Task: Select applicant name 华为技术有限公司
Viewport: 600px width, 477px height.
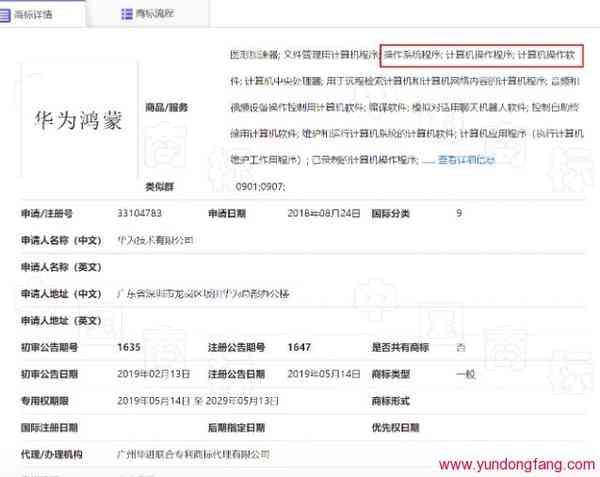Action: coord(155,240)
